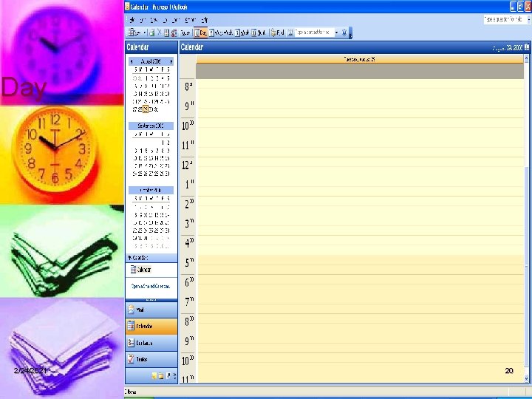Open the Actions menu
The image size is (532, 399).
[x=191, y=20]
